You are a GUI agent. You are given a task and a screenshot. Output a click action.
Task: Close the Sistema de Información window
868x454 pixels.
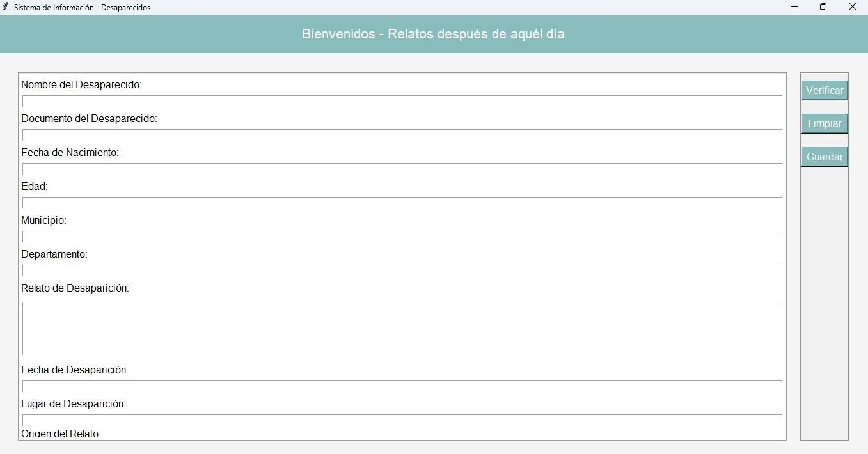853,7
